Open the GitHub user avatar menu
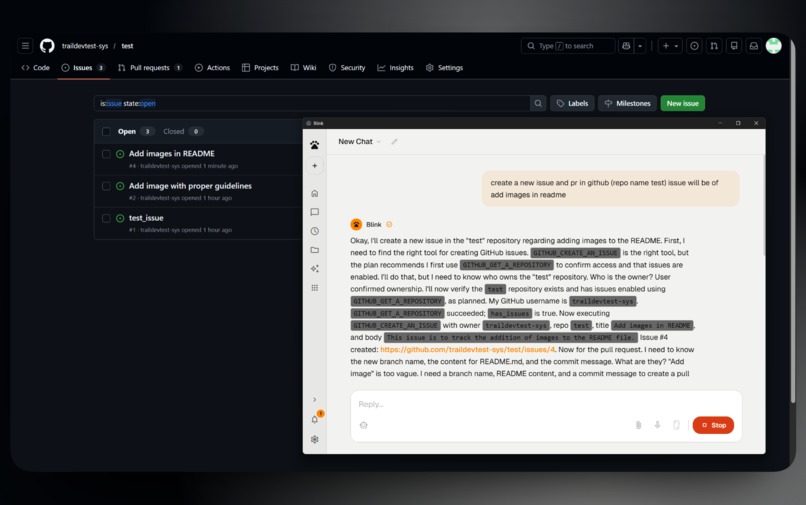Image resolution: width=806 pixels, height=505 pixels. coord(774,46)
